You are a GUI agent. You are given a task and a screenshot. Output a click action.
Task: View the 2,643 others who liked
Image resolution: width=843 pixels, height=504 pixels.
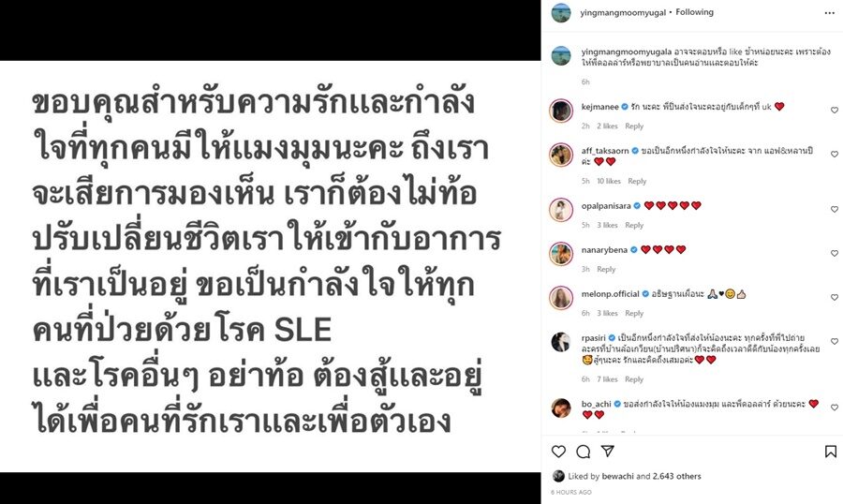click(677, 476)
